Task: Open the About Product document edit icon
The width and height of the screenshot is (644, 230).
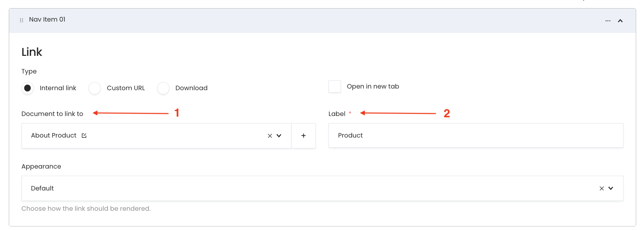Action: tap(84, 136)
